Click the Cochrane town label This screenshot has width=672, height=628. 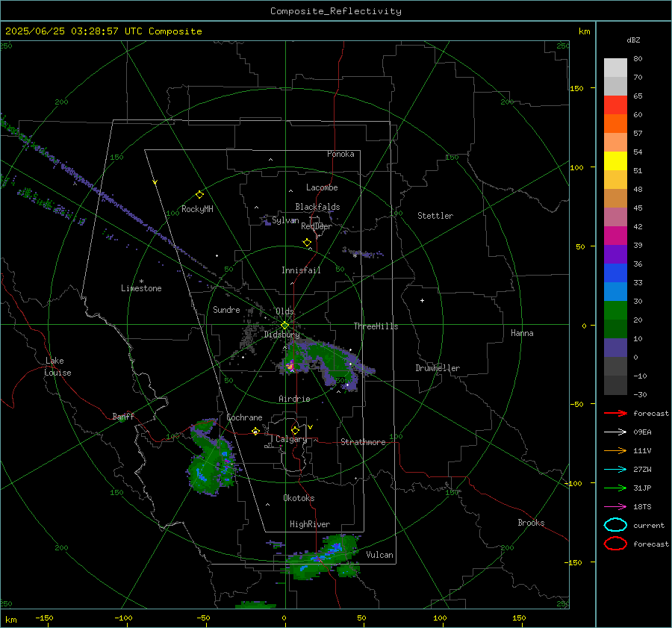(x=244, y=417)
